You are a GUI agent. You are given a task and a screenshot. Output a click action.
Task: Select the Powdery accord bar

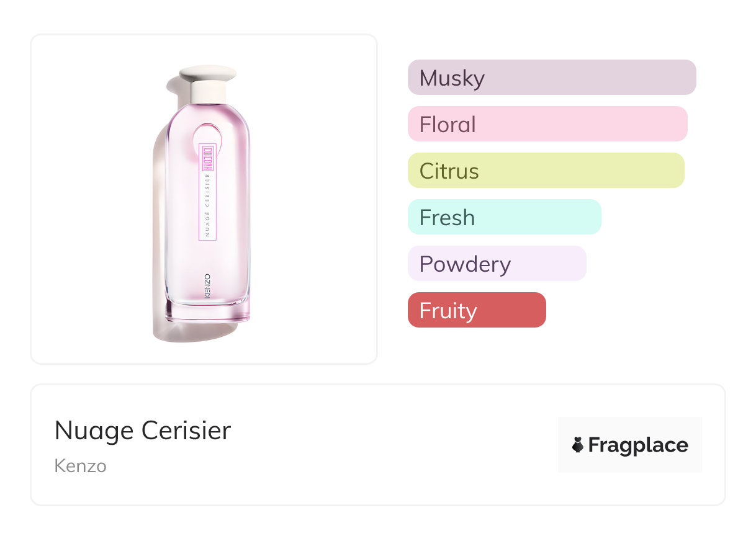497,264
